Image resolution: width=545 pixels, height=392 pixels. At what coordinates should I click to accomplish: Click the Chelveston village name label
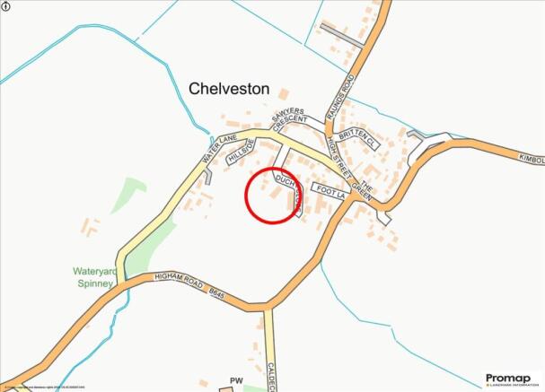tap(229, 89)
